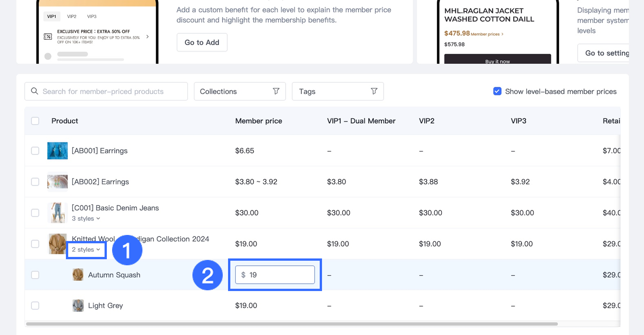Viewport: 644px width, 335px height.
Task: Edit the Autumn Squash member price field
Action: point(280,275)
